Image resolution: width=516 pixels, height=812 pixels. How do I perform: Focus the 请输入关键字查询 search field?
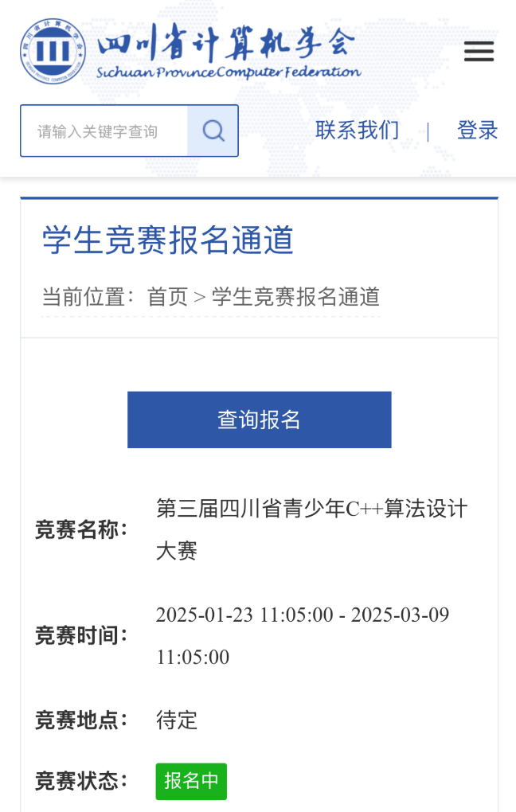pyautogui.click(x=104, y=131)
